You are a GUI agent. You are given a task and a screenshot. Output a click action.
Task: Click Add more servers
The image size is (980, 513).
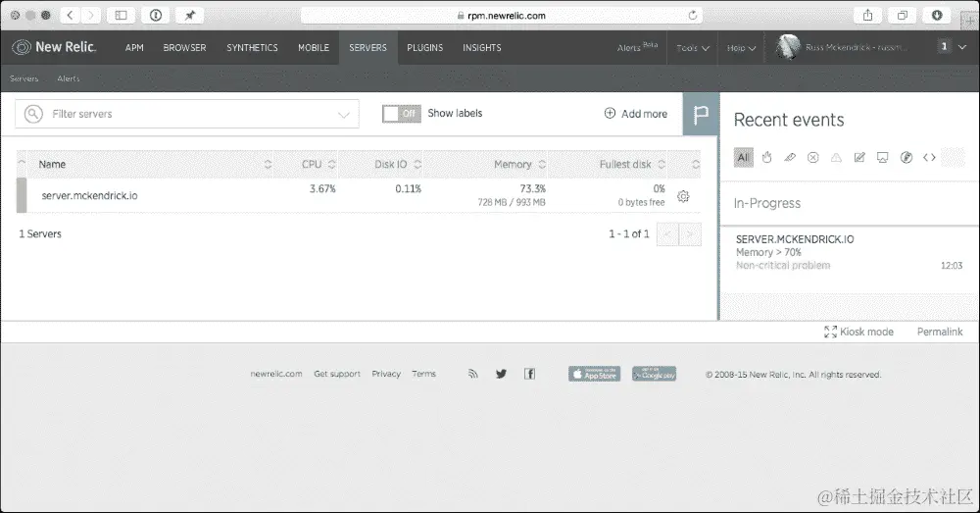[x=636, y=113]
